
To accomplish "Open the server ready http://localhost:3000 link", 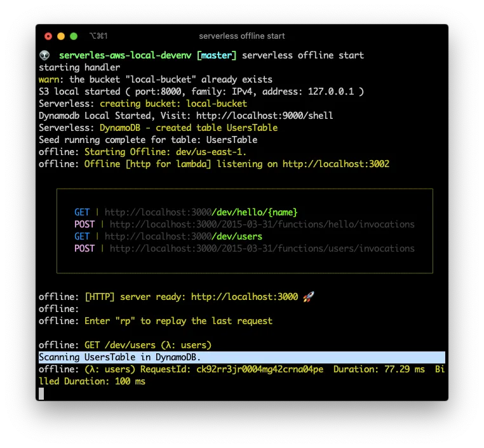I will (245, 297).
